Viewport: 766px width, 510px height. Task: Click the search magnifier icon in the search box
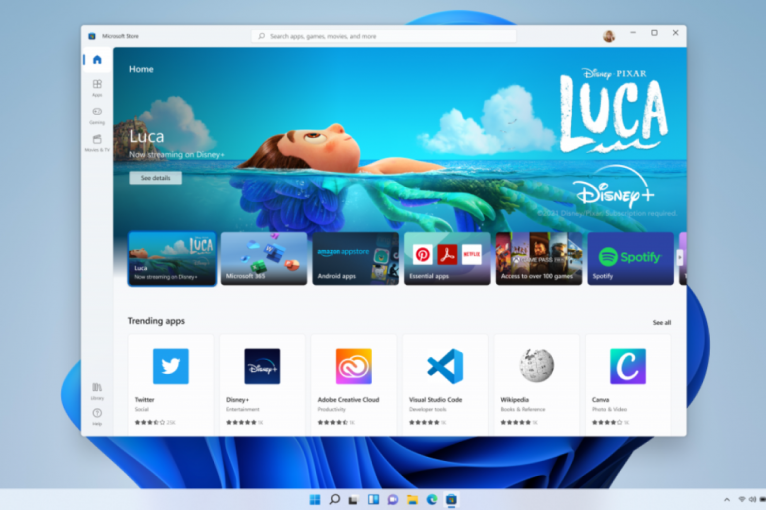coord(262,36)
